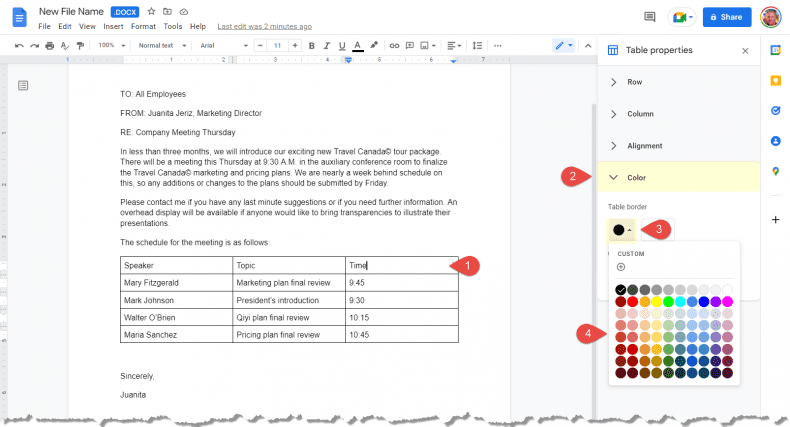The width and height of the screenshot is (790, 427).
Task: Click the Insert link icon
Action: [394, 45]
